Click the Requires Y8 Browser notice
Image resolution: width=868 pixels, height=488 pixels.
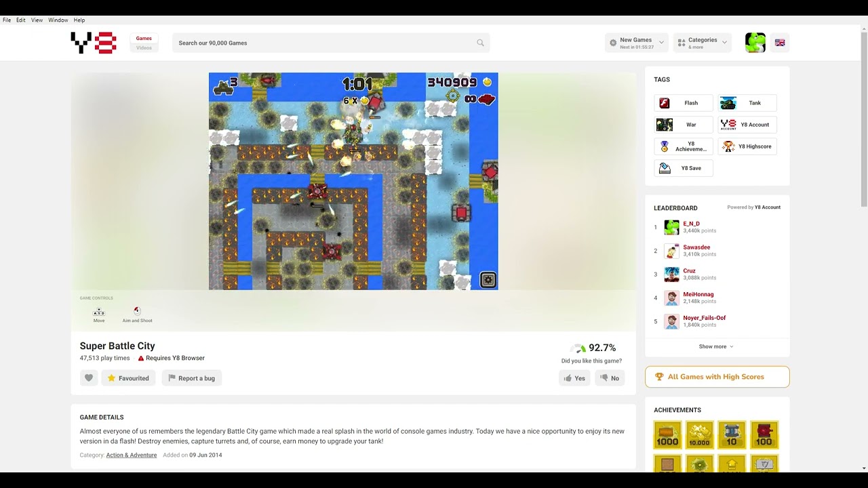[x=171, y=358]
